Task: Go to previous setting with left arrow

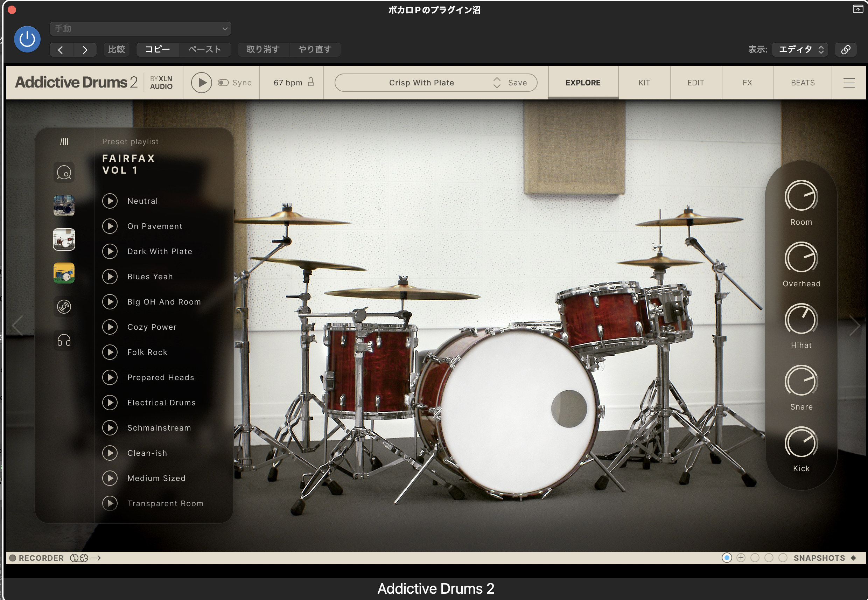Action: pos(61,50)
